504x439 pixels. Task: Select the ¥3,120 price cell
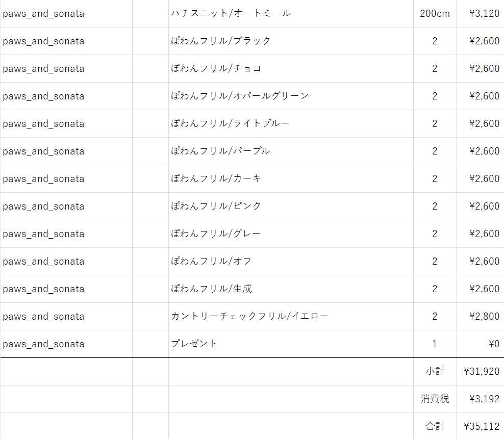(480, 13)
